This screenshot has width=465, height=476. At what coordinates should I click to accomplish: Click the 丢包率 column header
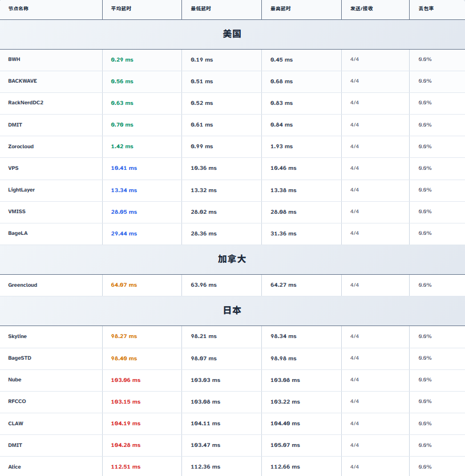click(426, 9)
